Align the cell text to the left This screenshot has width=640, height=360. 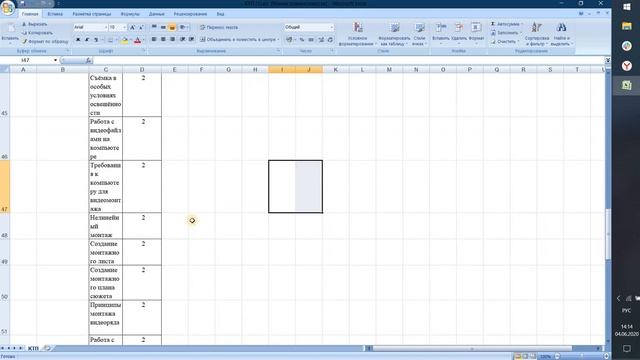point(154,39)
